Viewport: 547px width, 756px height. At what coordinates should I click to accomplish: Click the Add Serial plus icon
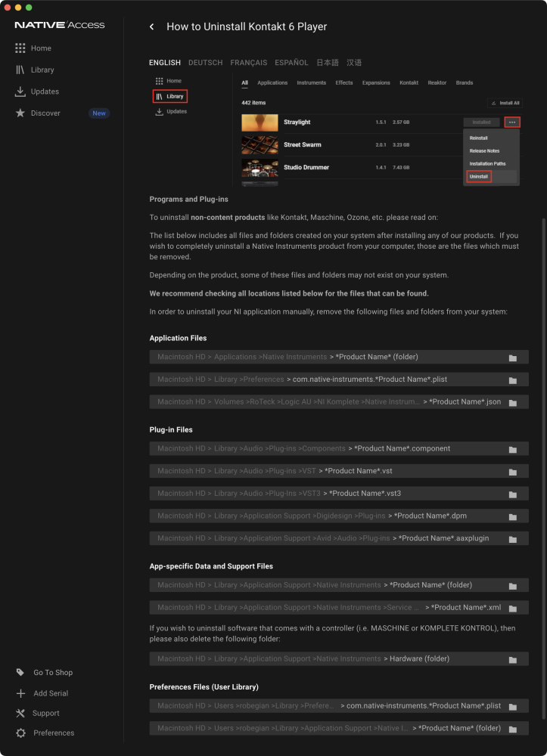[20, 693]
